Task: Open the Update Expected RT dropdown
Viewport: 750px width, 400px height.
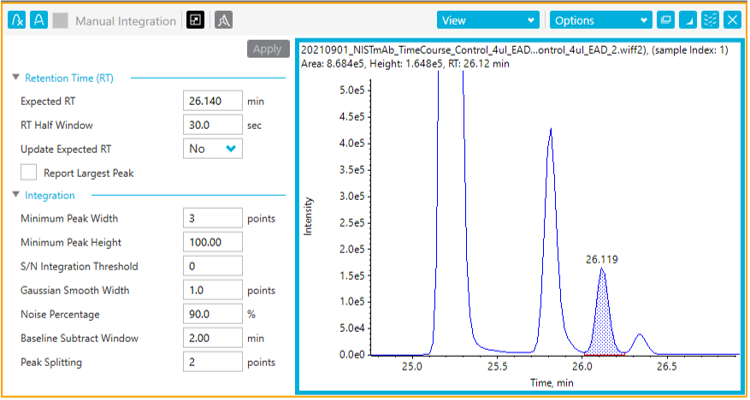Action: 214,149
